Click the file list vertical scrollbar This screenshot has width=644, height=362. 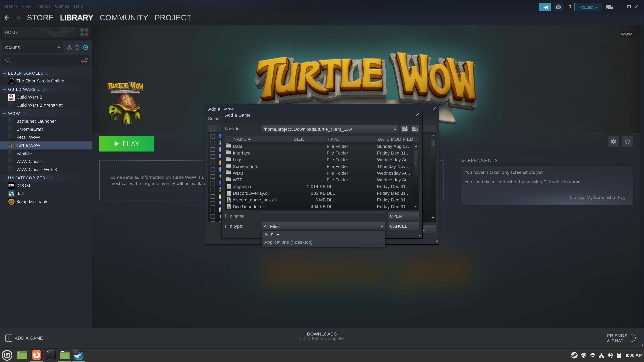pyautogui.click(x=416, y=176)
